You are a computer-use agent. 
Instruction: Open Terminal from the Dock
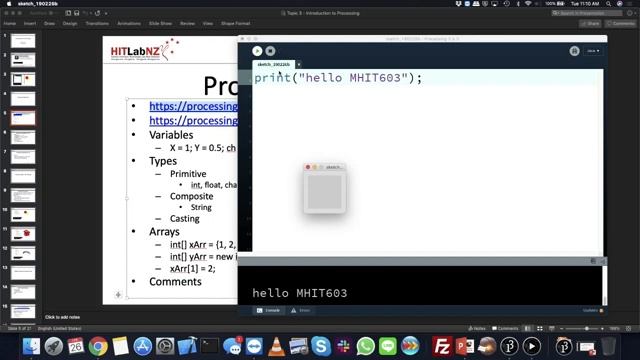(209, 347)
